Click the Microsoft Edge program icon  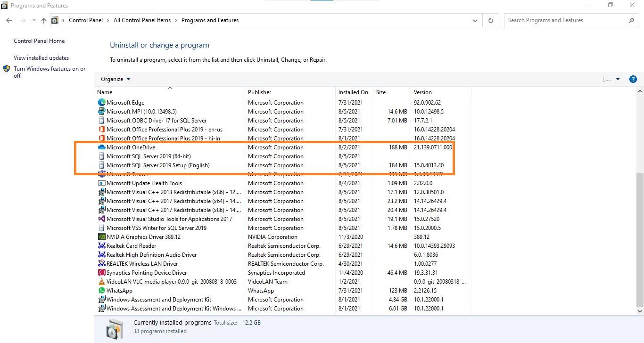pyautogui.click(x=101, y=103)
